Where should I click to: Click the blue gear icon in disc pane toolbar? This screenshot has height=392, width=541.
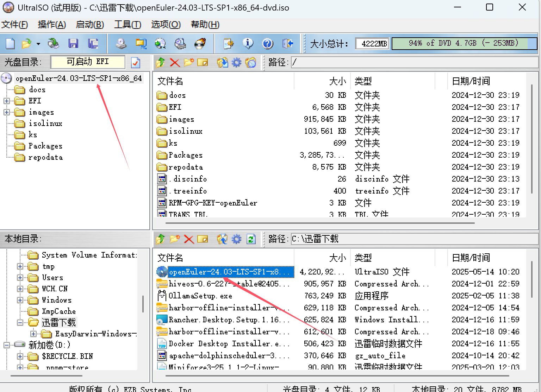[236, 63]
